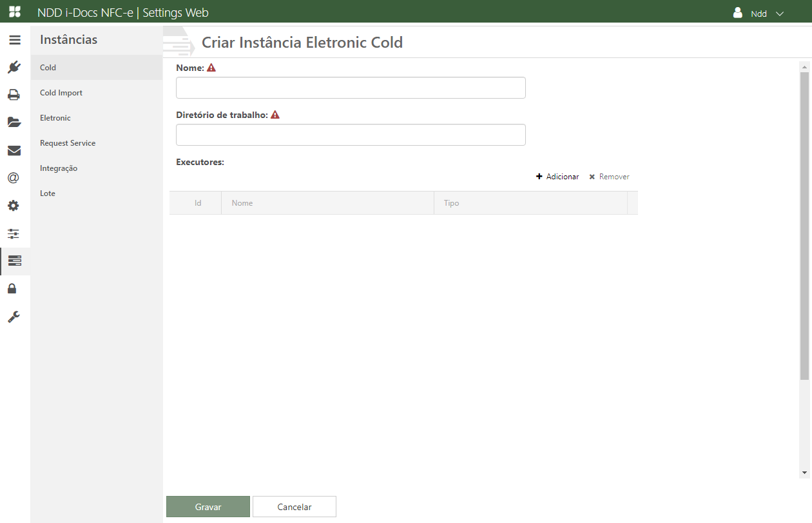Click the envelope mail icon in sidebar
Viewport: 812px width, 523px height.
[14, 150]
